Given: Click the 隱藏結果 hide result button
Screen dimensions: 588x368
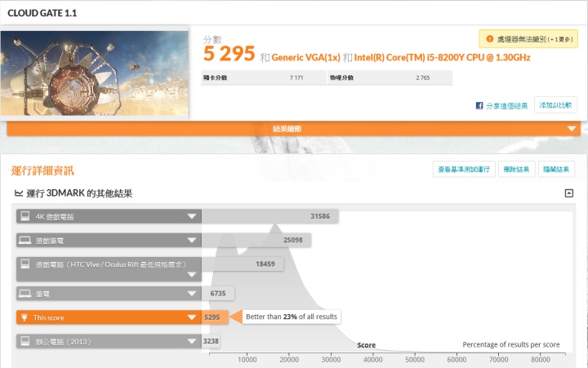Looking at the screenshot, I should coord(558,170).
